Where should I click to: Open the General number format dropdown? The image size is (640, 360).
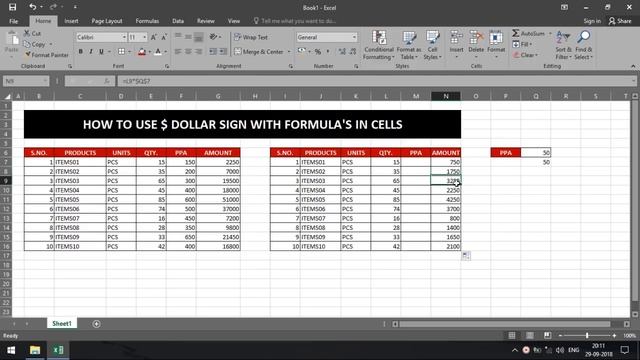coord(354,37)
